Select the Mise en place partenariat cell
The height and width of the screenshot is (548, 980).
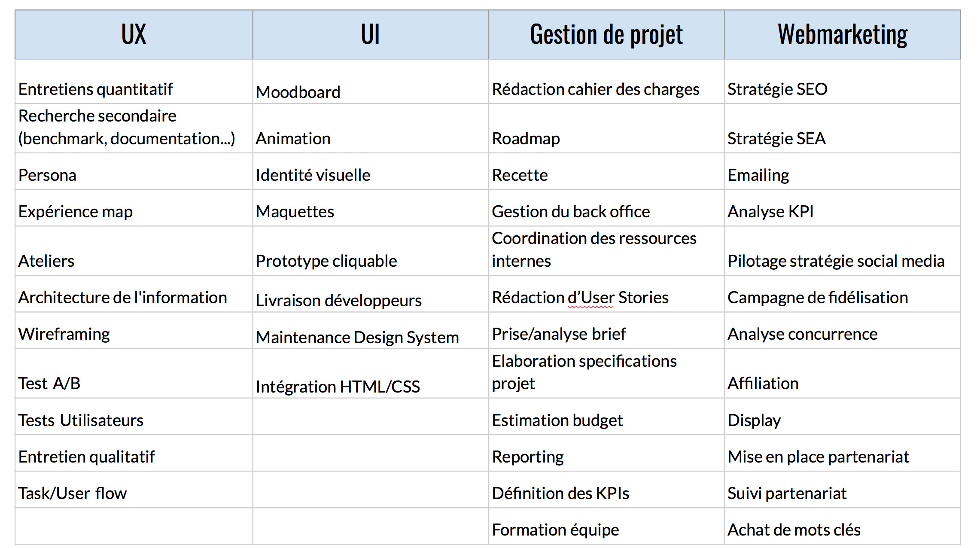(843, 453)
